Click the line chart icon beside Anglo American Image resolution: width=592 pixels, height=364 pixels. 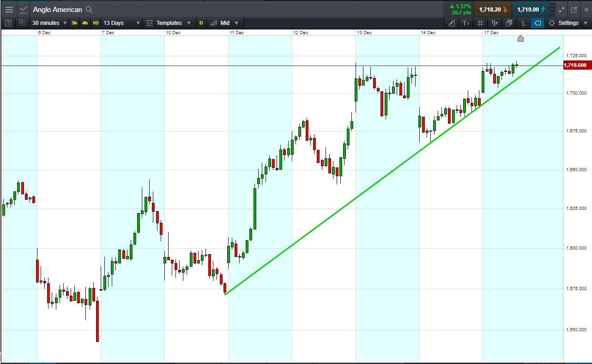(23, 9)
